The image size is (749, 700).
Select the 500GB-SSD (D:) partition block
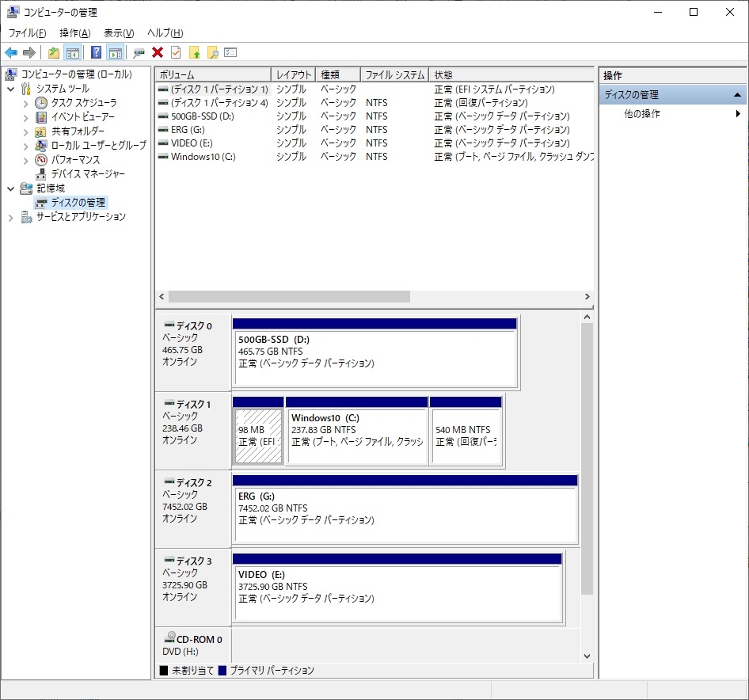coord(374,352)
